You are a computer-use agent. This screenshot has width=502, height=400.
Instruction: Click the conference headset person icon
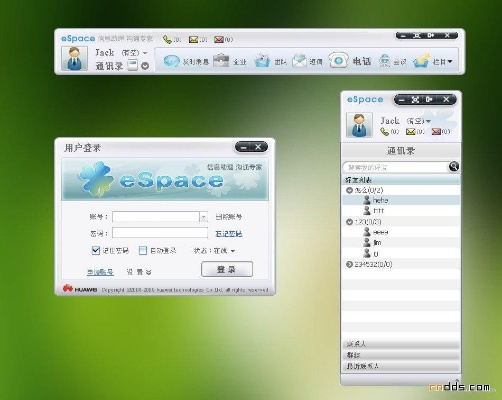384,61
